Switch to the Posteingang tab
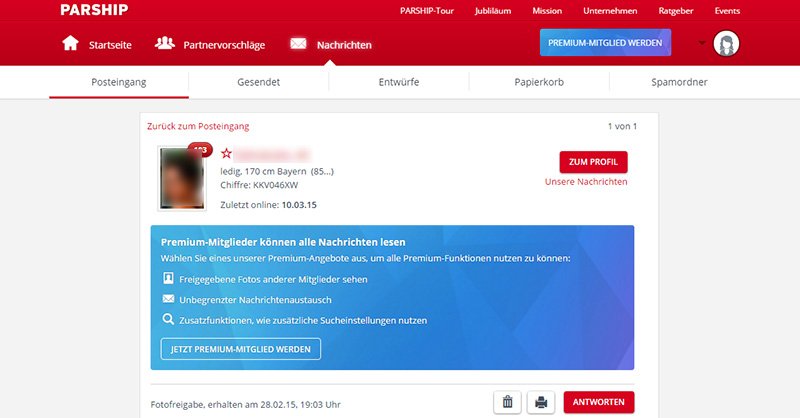 (x=119, y=82)
